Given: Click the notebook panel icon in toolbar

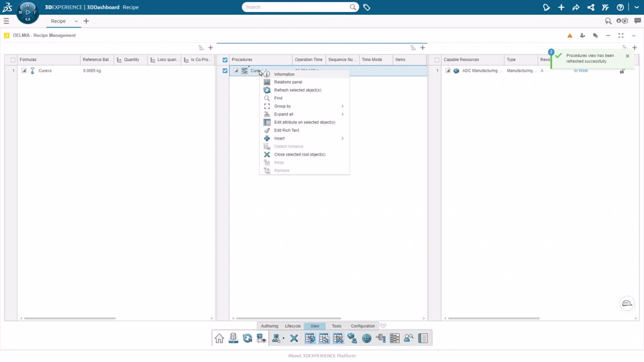Looking at the screenshot, I should pyautogui.click(x=423, y=338).
